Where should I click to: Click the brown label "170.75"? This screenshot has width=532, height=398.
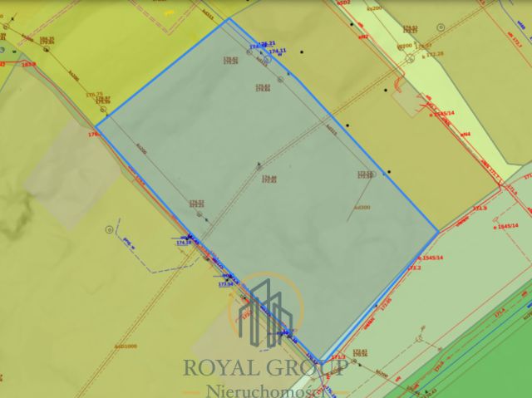(x=94, y=95)
